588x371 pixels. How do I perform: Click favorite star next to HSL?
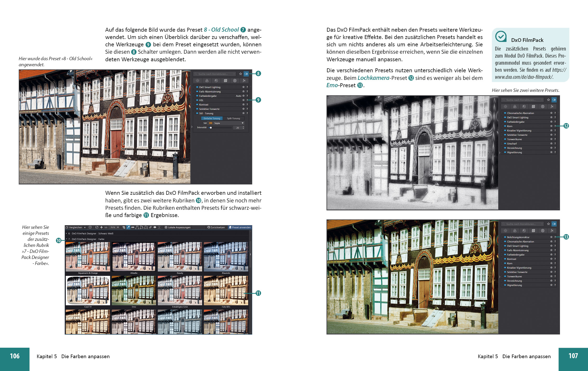pos(243,100)
